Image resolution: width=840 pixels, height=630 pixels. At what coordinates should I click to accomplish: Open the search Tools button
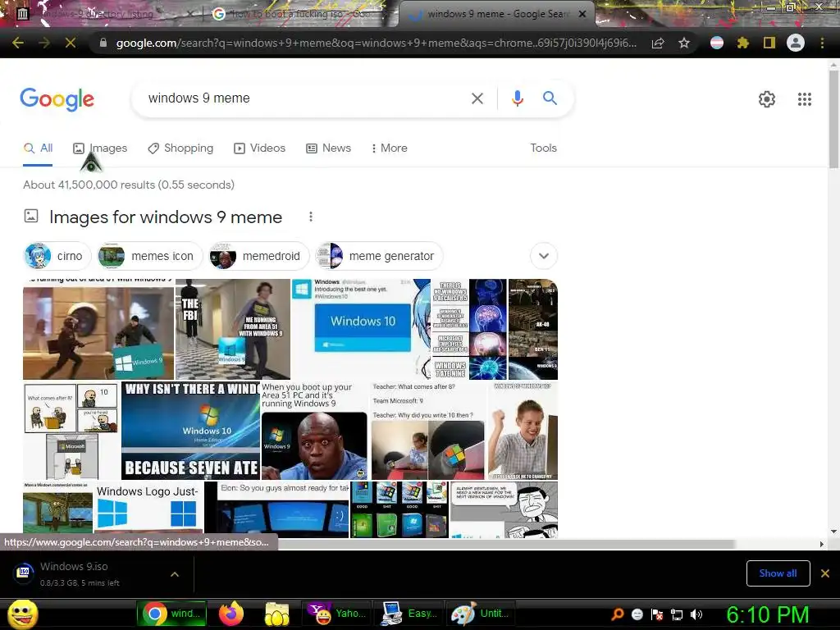point(543,148)
